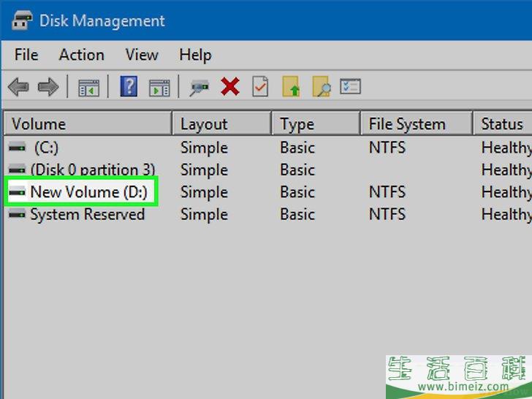Select the (C:) volume row
This screenshot has height=399, width=532.
pos(46,148)
